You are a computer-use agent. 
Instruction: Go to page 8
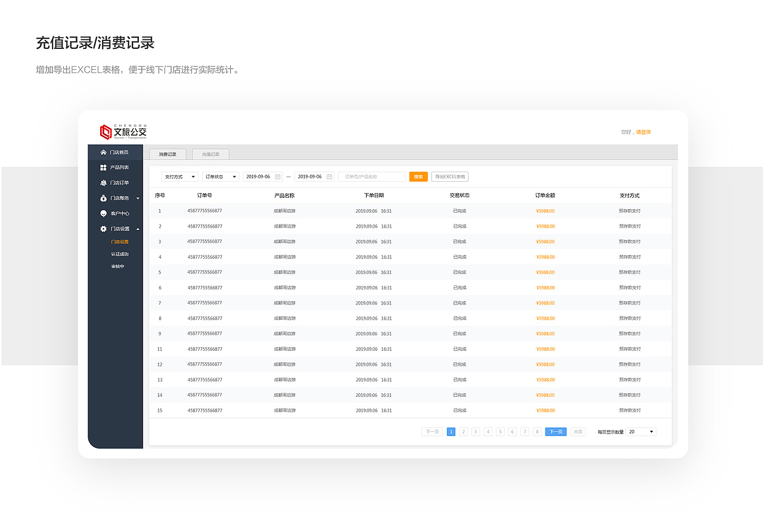[x=537, y=432]
